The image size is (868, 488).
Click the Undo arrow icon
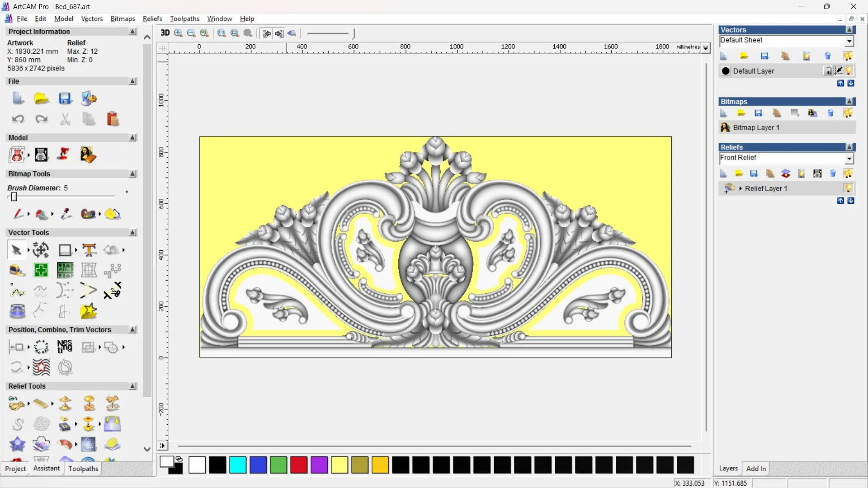click(18, 119)
